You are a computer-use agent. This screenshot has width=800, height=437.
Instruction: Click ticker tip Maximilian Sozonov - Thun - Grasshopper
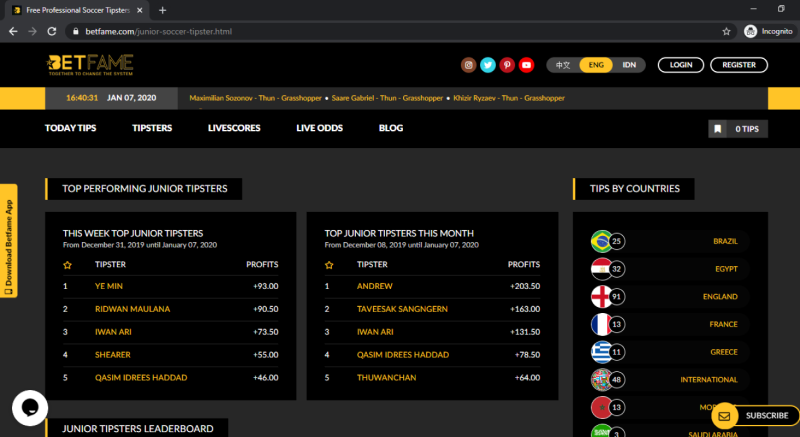pyautogui.click(x=255, y=98)
